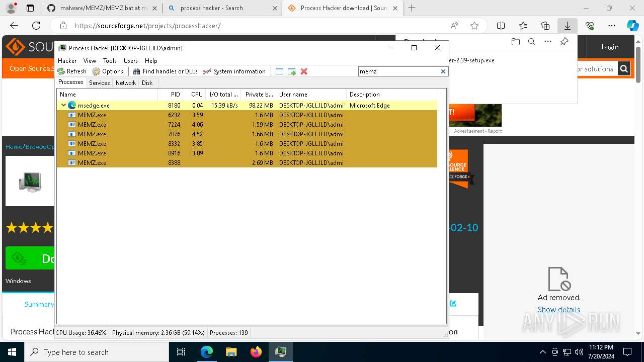Open the Windows Start menu
This screenshot has height=362, width=644.
(x=12, y=352)
